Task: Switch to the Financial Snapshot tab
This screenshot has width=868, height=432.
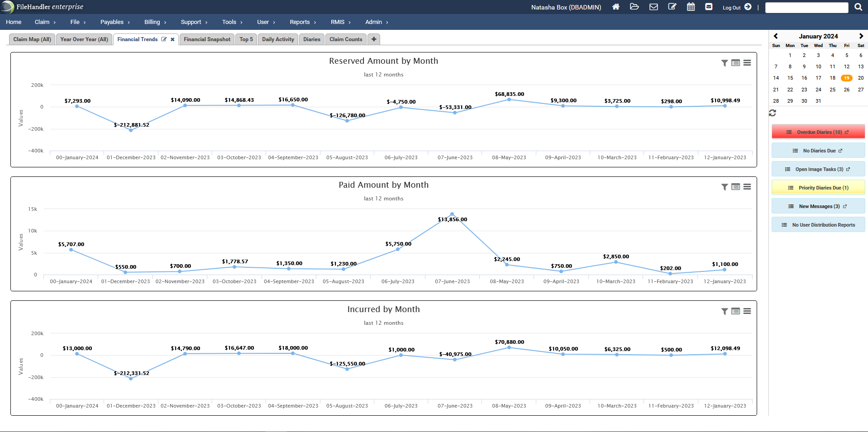Action: click(206, 39)
